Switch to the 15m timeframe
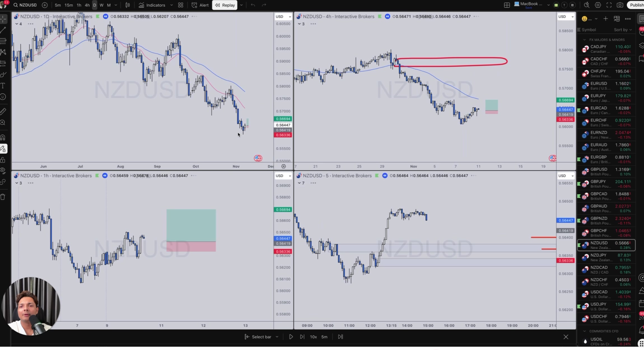The height and width of the screenshot is (350, 644). point(69,5)
